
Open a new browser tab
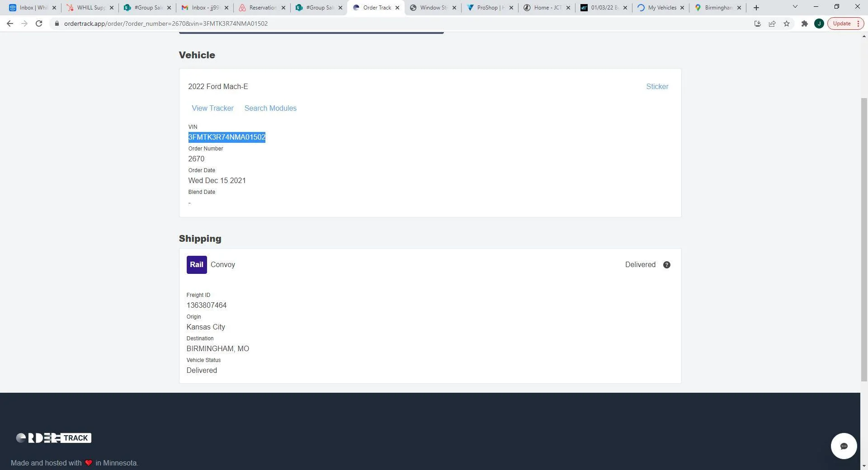point(756,8)
